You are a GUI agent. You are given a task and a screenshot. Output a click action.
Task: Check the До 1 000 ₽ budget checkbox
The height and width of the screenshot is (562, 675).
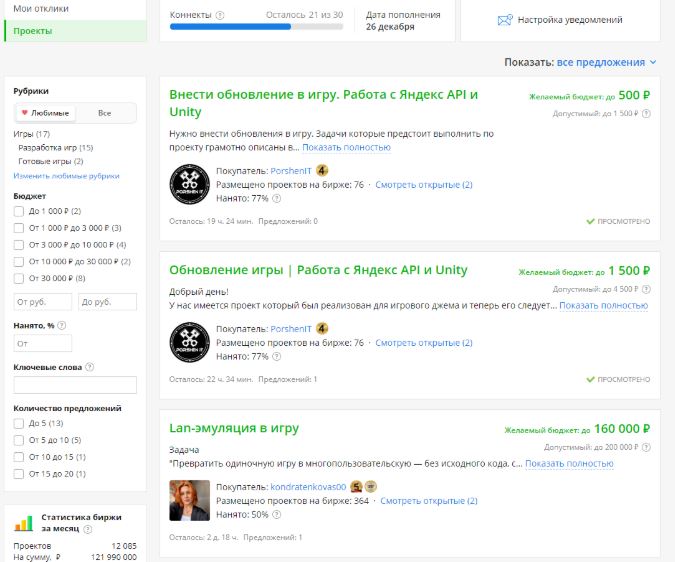(x=19, y=211)
